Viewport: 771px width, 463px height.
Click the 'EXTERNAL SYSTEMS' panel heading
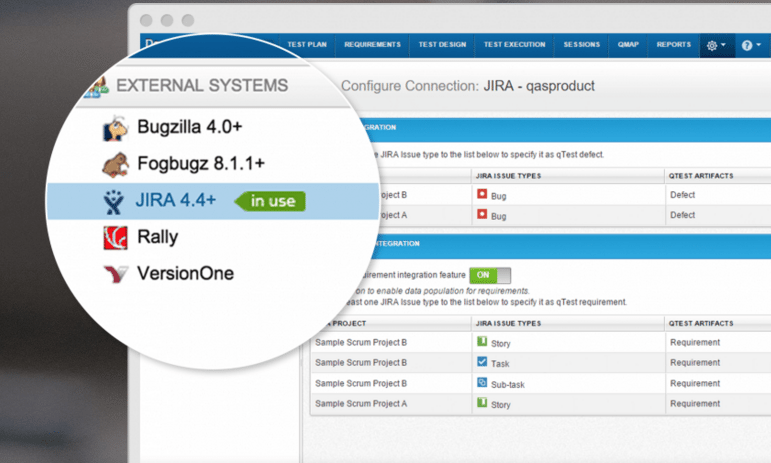click(x=202, y=86)
